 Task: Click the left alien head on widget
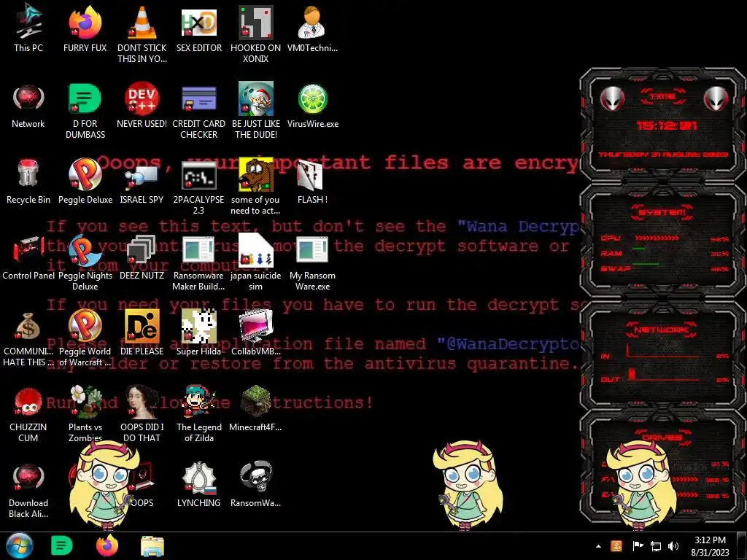[x=612, y=99]
